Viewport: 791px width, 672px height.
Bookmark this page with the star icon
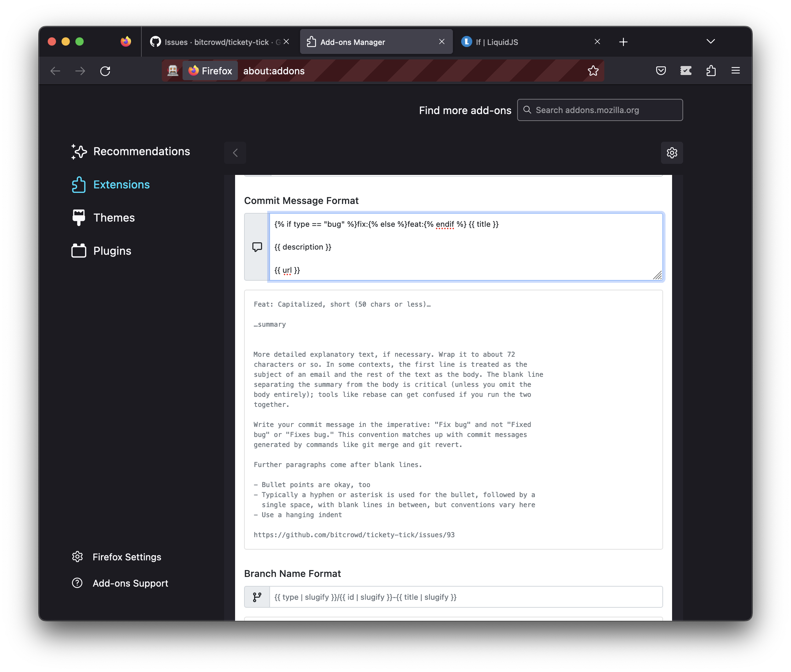click(x=593, y=71)
